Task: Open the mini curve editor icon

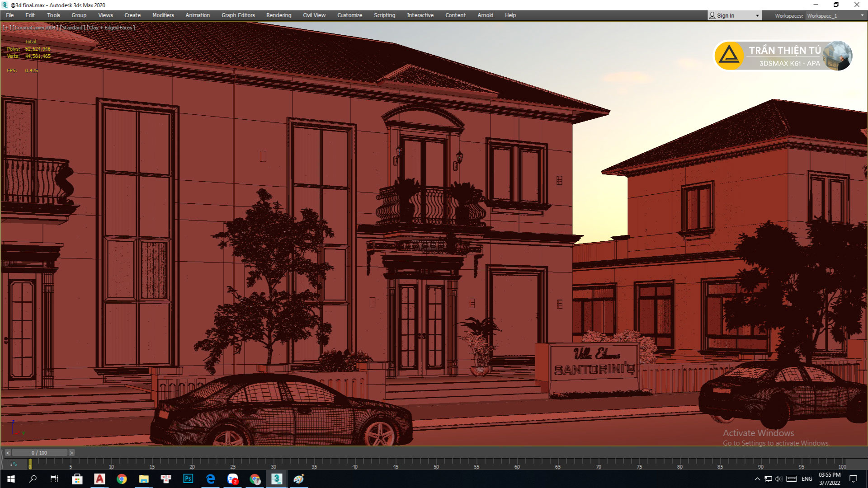Action: pos(14,464)
